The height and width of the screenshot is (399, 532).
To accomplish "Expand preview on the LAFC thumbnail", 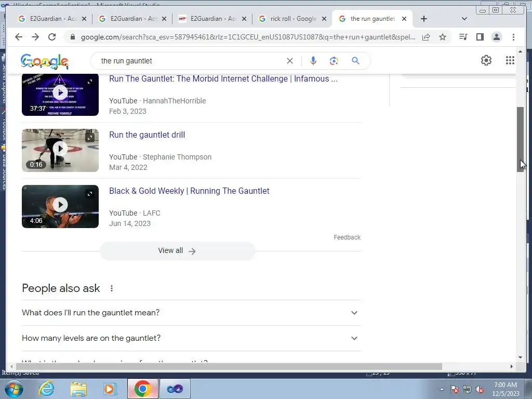I will pyautogui.click(x=90, y=193).
